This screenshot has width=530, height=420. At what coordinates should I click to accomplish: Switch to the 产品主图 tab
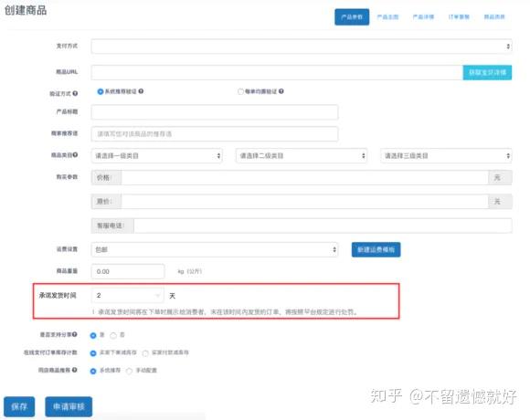(387, 16)
